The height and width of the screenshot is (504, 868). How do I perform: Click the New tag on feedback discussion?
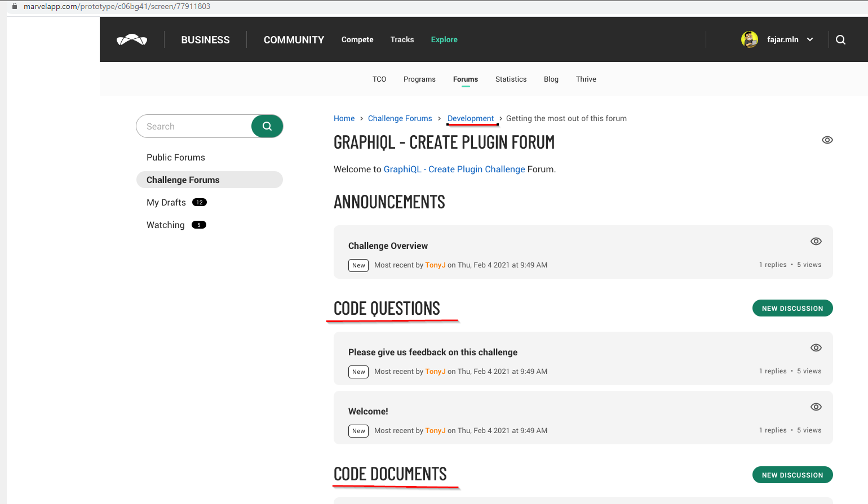point(358,372)
